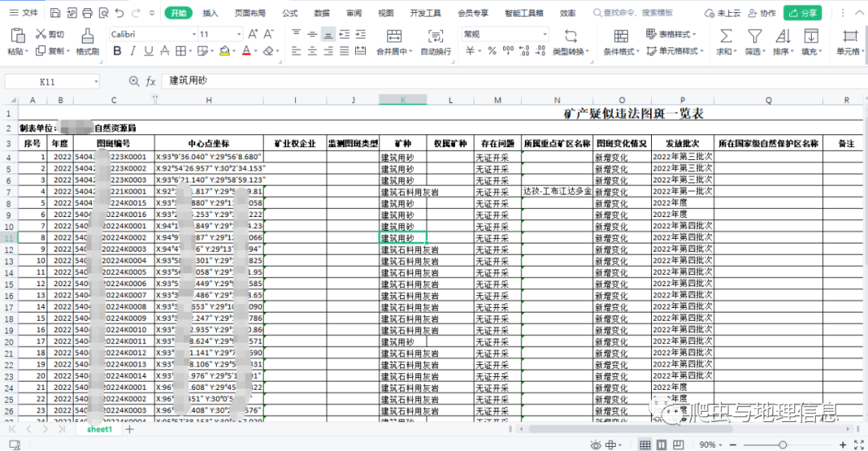Activate the Format Painter (格式刷)

point(88,42)
